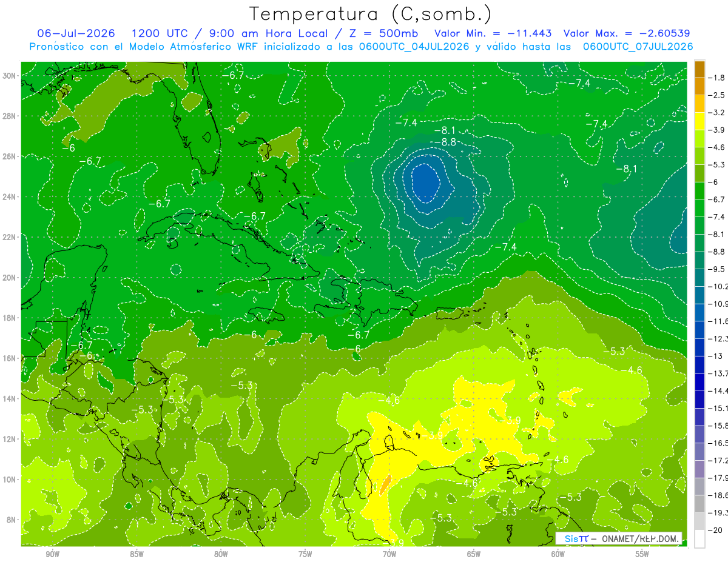This screenshot has width=728, height=562.
Task: Click the "-13.7" color bar label
Action: (x=718, y=373)
